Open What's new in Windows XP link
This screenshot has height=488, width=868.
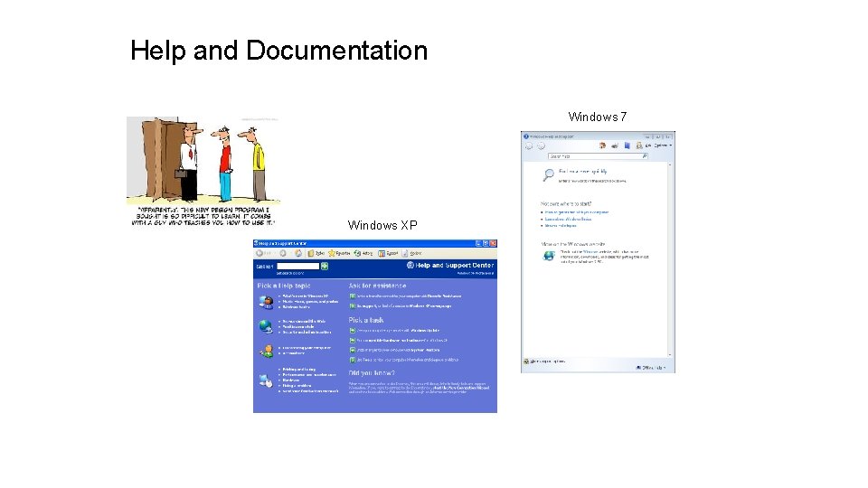(x=305, y=296)
